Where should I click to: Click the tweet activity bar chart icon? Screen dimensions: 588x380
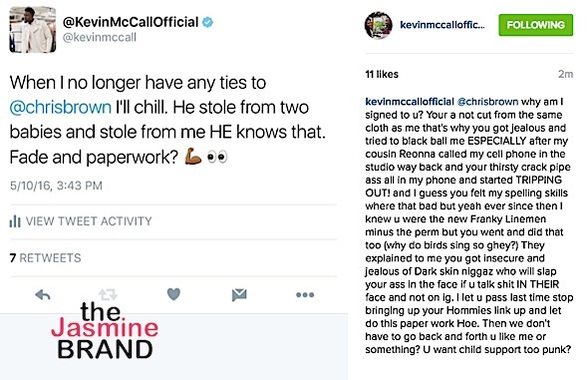[x=15, y=221]
